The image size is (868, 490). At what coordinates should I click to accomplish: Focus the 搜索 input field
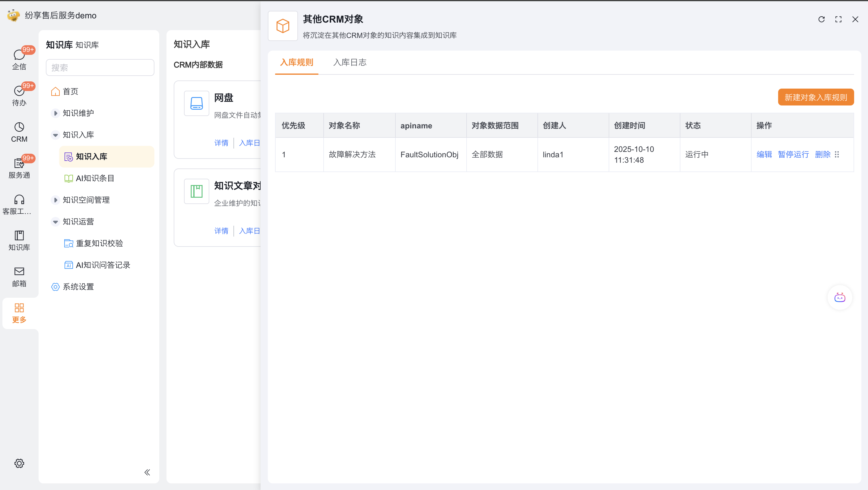point(100,68)
